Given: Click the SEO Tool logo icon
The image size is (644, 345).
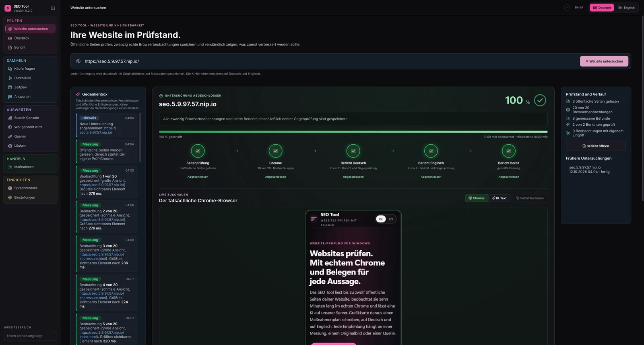Looking at the screenshot, I should tap(8, 8).
